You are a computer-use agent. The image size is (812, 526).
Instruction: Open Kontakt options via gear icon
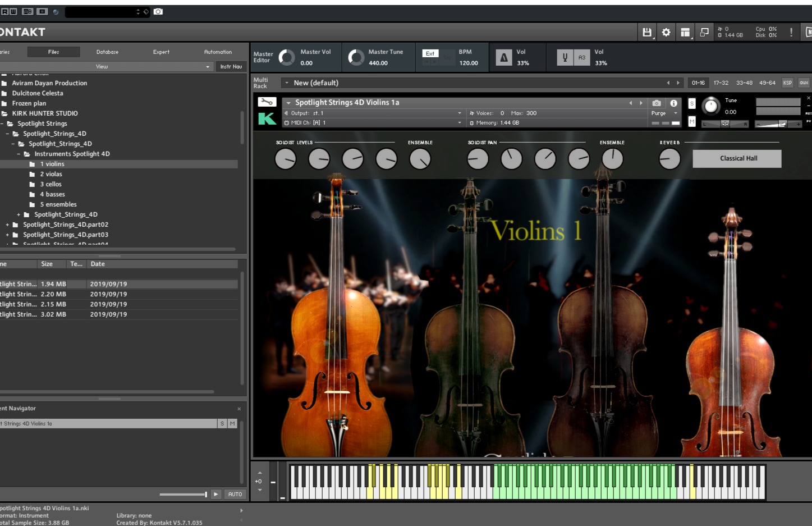(666, 33)
